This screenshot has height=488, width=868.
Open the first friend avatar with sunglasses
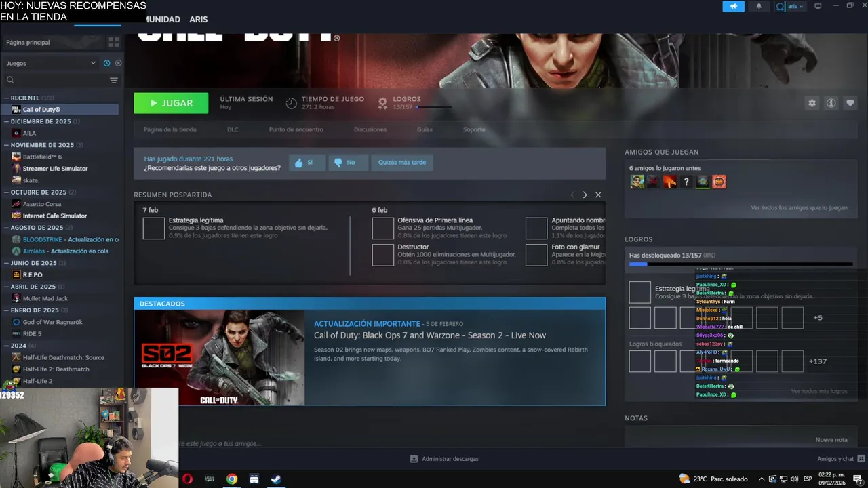click(637, 182)
